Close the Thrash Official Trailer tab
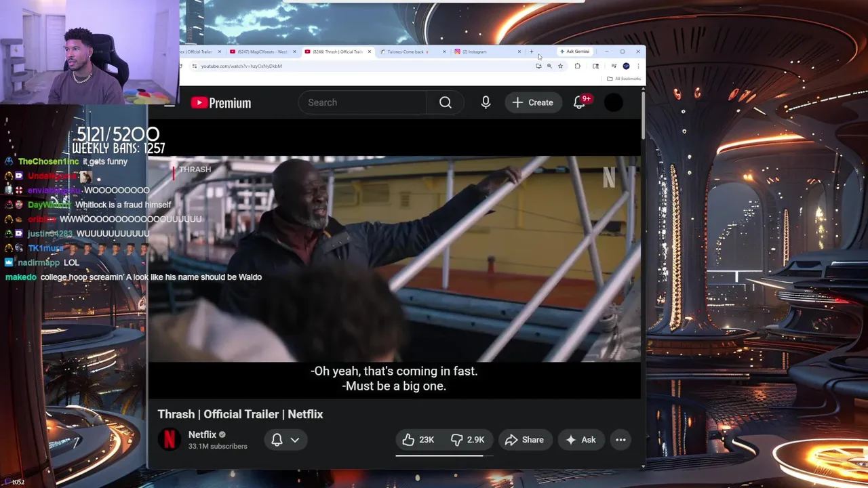 coord(370,52)
